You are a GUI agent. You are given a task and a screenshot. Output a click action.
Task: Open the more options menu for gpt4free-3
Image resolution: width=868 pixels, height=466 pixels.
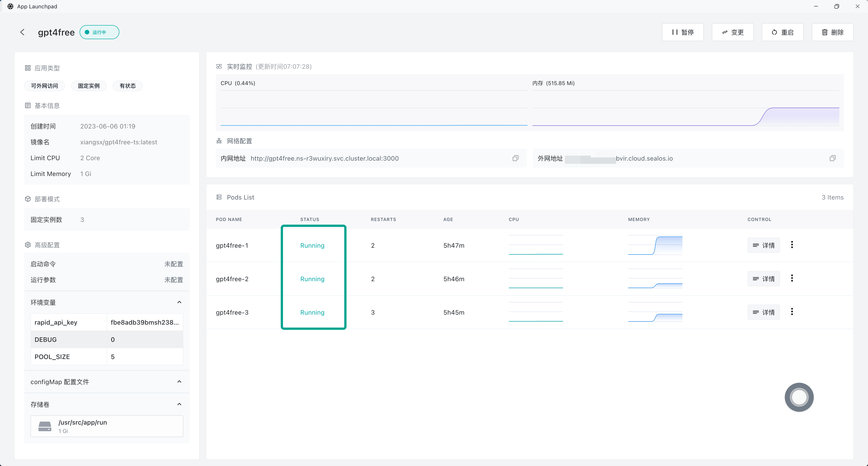(x=792, y=311)
